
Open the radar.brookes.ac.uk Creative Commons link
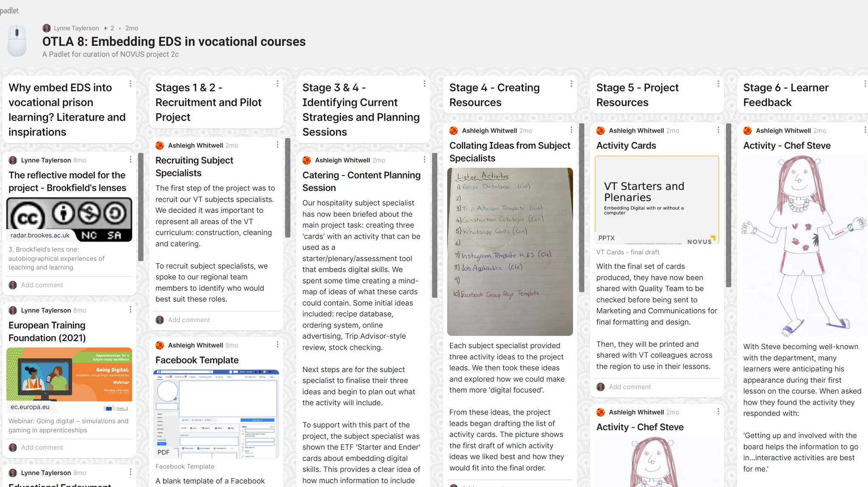click(x=70, y=220)
